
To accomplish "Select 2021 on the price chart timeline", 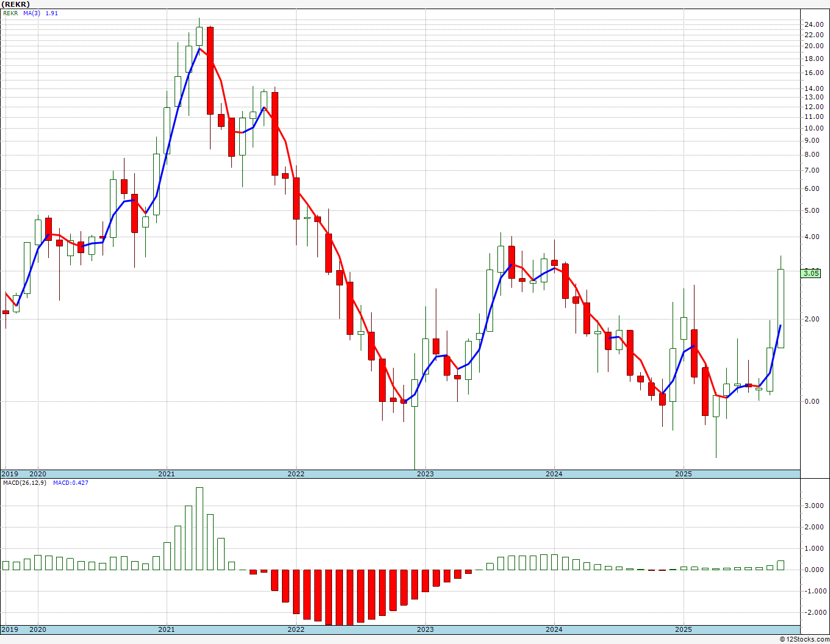I will pos(166,474).
